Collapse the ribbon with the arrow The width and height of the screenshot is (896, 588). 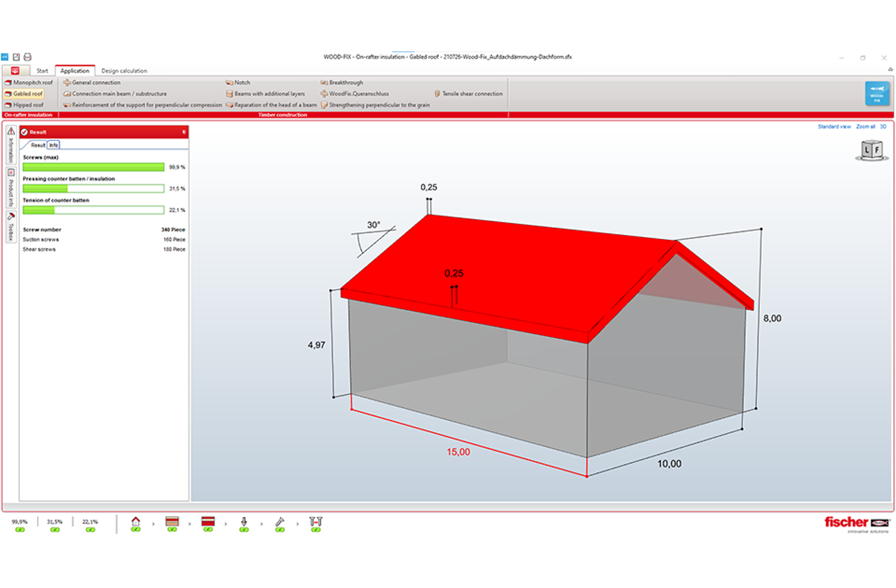click(x=890, y=69)
